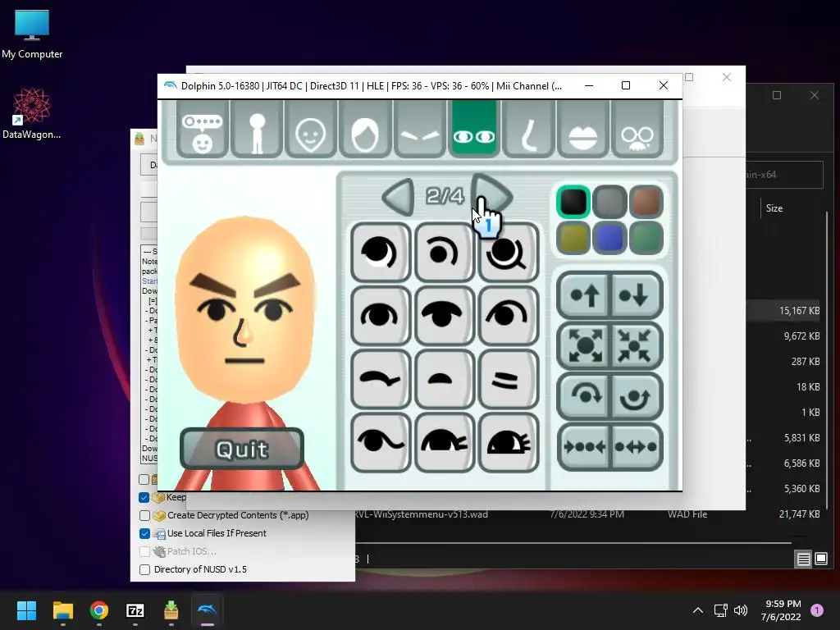Select second row middle flat-lid eye style
The height and width of the screenshot is (630, 840).
(445, 316)
